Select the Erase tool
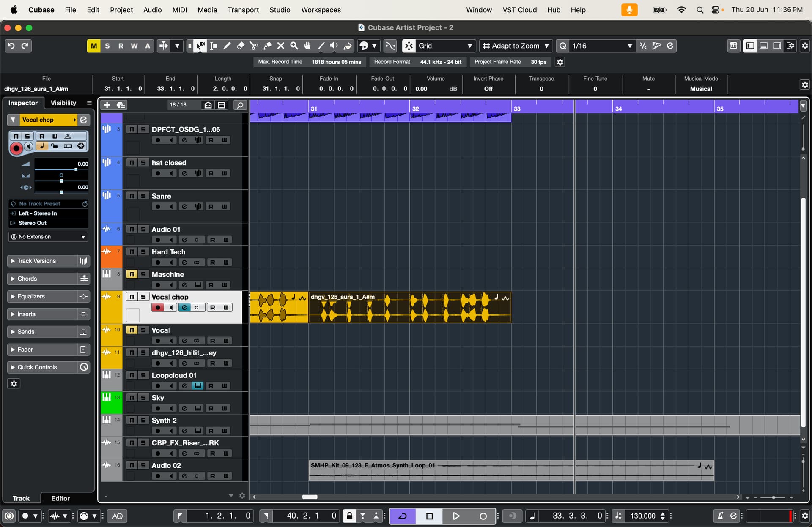The width and height of the screenshot is (812, 527). (x=240, y=46)
